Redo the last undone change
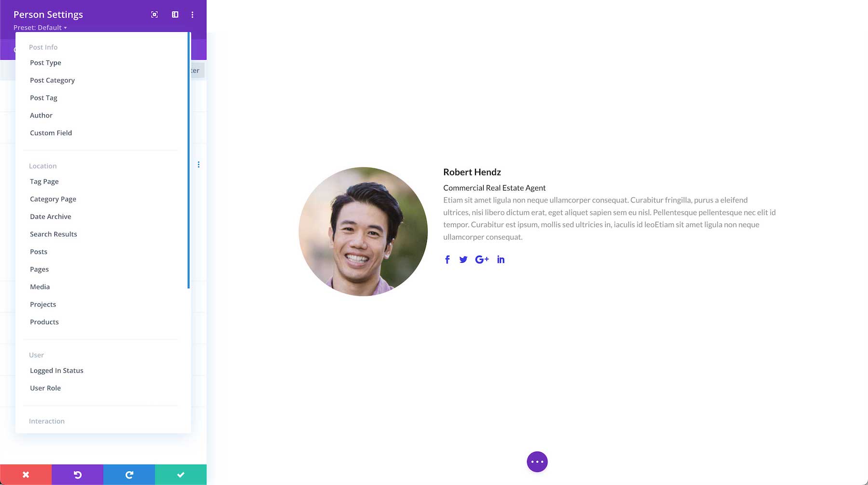Viewport: 868px width, 485px height. (129, 474)
